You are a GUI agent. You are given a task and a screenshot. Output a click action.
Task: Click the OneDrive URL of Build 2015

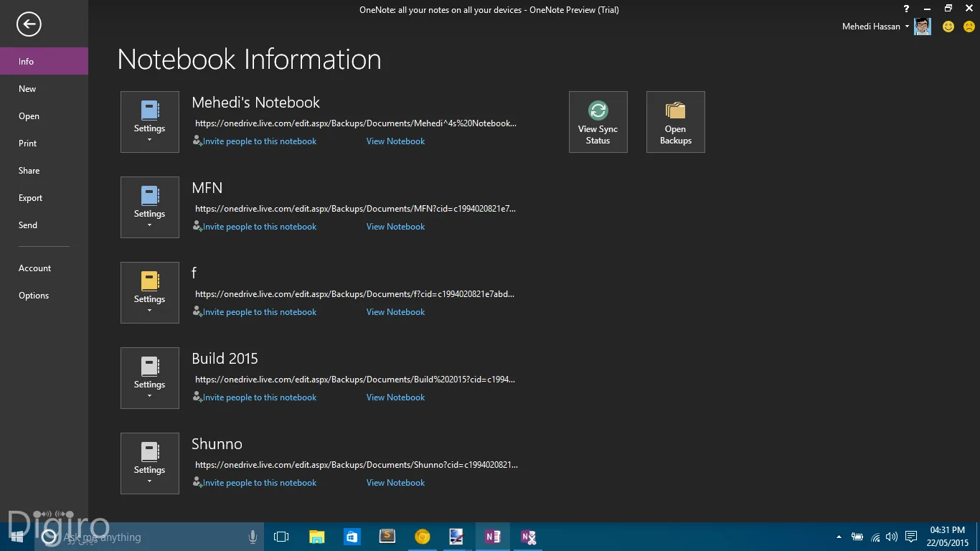pyautogui.click(x=355, y=380)
